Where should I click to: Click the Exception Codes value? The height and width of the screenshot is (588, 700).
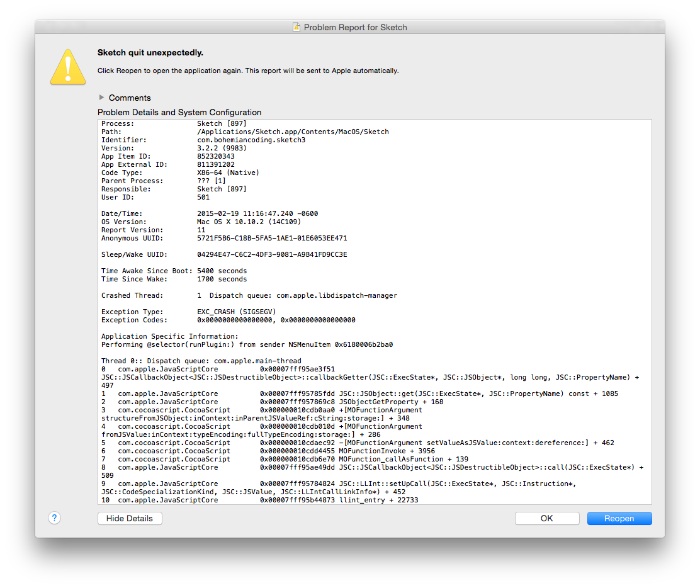(x=276, y=320)
